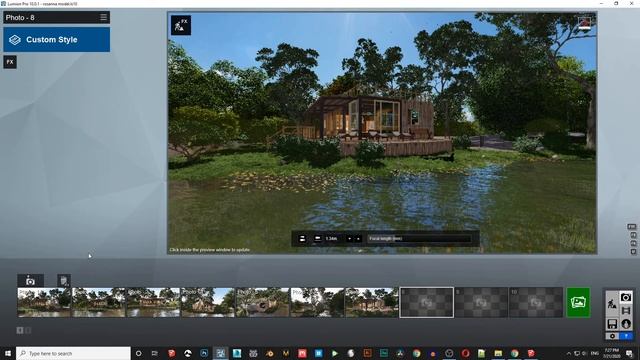The image size is (640, 360).
Task: Click the first small arrow after the height value
Action: coord(349,239)
